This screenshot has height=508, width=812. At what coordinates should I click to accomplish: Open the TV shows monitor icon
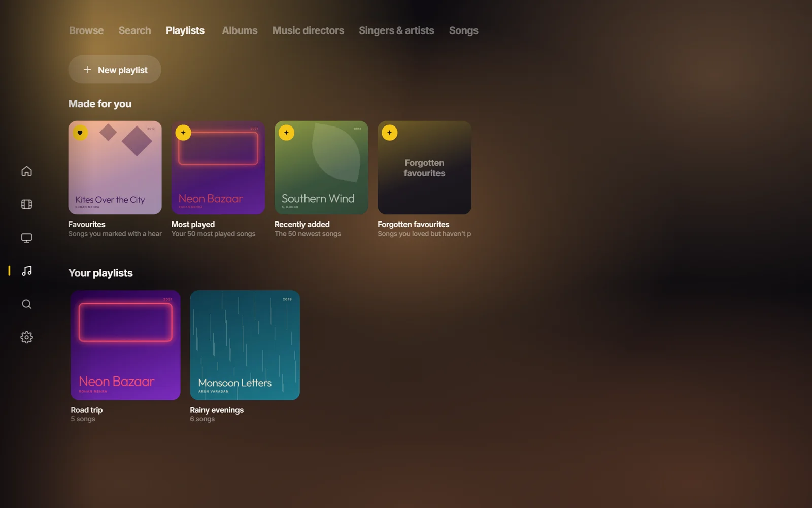[26, 238]
